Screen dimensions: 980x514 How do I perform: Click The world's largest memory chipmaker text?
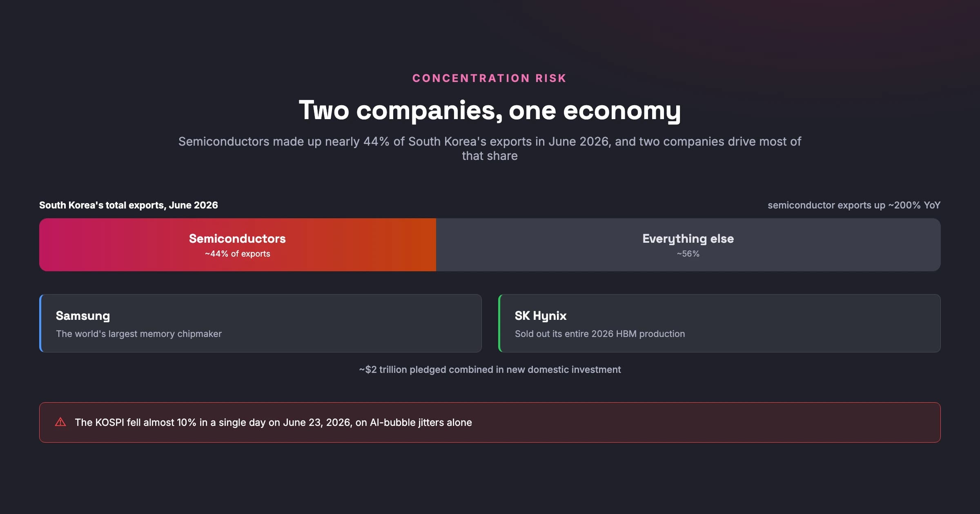139,334
